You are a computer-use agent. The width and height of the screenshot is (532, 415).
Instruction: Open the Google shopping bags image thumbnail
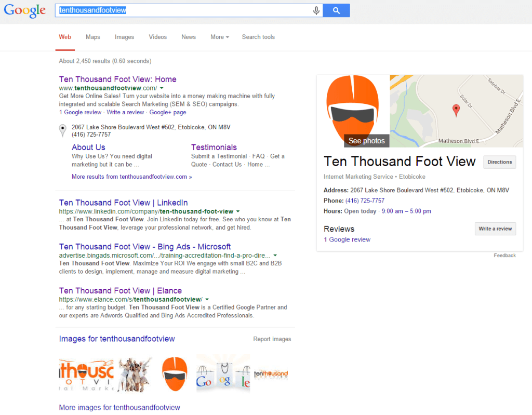(x=223, y=373)
